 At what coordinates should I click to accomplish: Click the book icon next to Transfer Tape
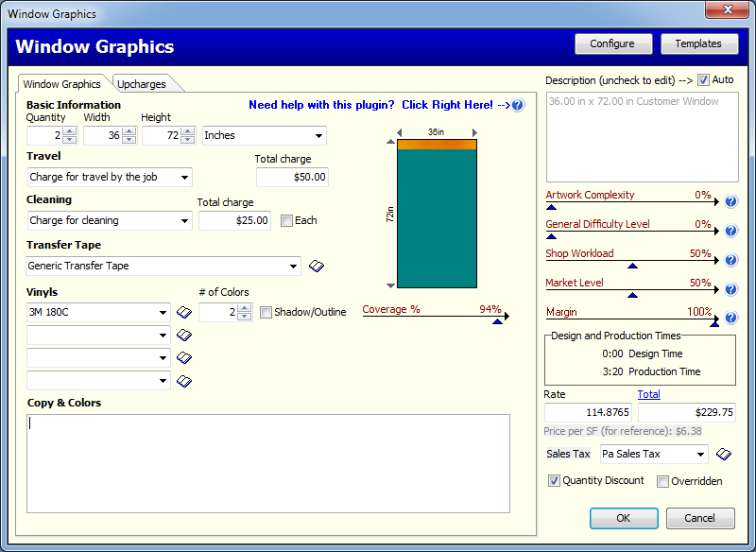tap(317, 267)
